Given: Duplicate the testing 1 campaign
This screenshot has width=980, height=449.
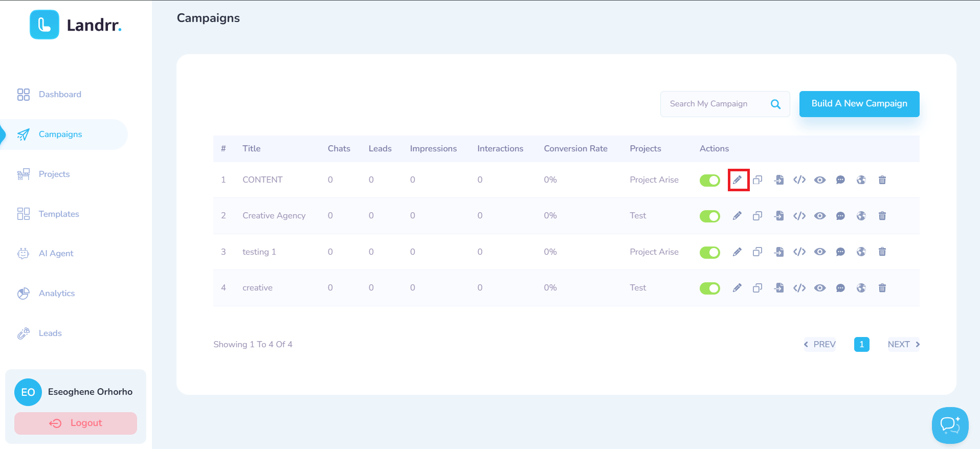Looking at the screenshot, I should click(x=758, y=252).
